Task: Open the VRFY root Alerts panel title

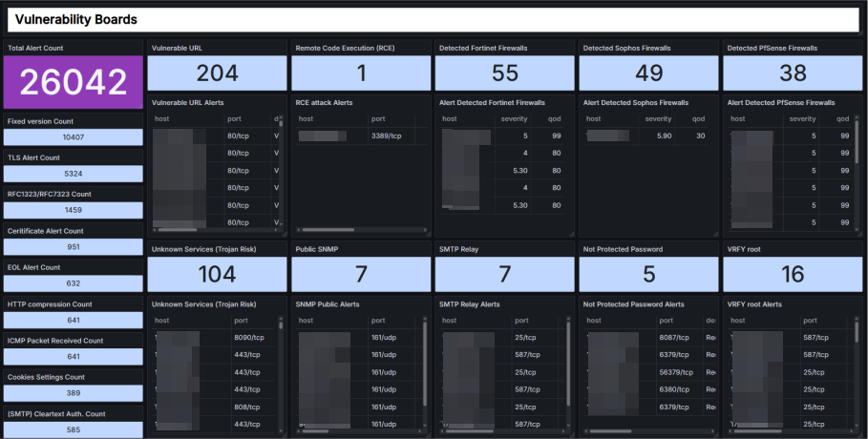Action: pyautogui.click(x=754, y=304)
